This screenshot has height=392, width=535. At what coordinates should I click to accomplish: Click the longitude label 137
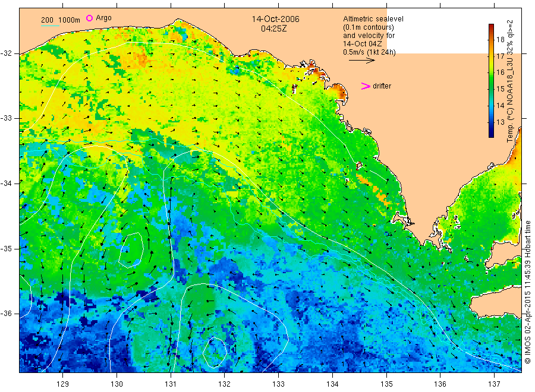(494, 384)
